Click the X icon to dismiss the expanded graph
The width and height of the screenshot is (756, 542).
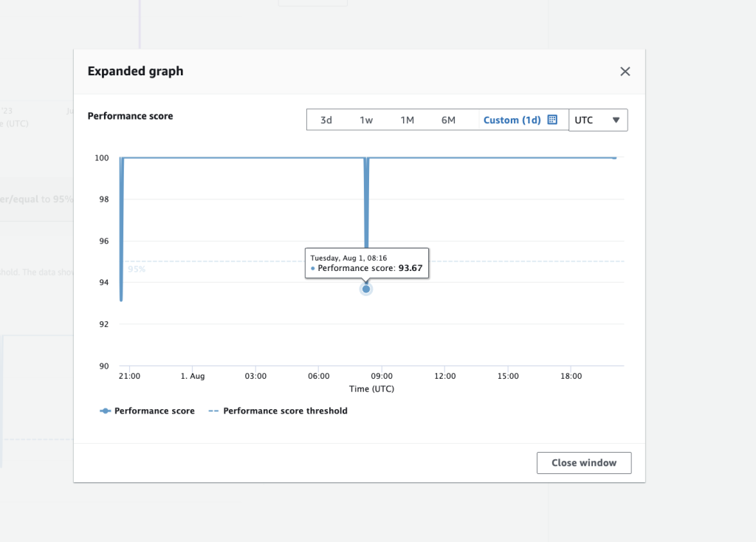pos(625,71)
